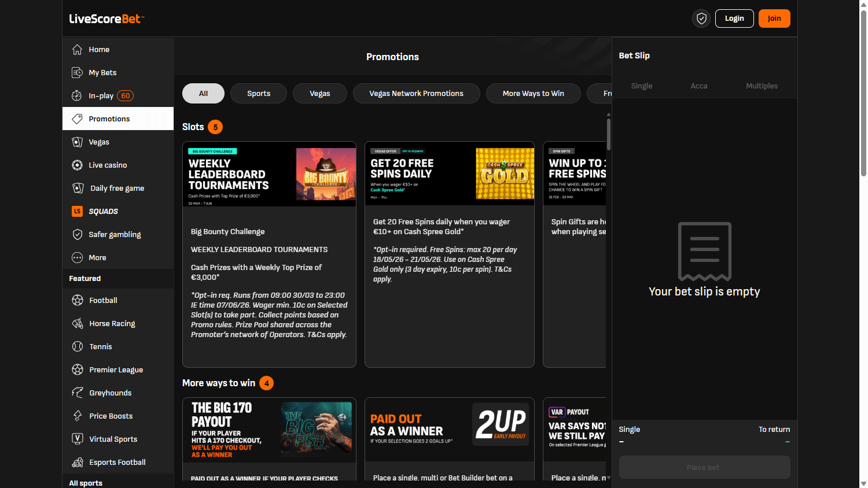Select the In-play stopwatch icon
Viewport: 868px width, 488px height.
click(x=77, y=95)
